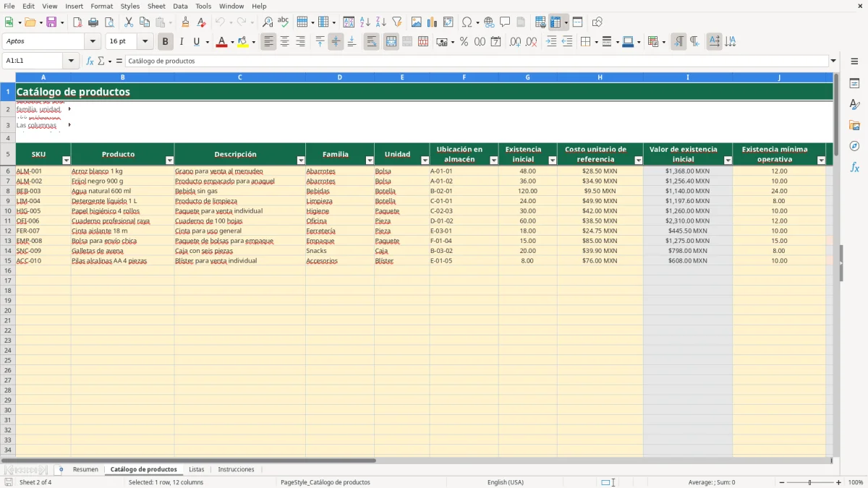Open Font Color dropdown arrow
The height and width of the screenshot is (488, 868).
point(232,42)
